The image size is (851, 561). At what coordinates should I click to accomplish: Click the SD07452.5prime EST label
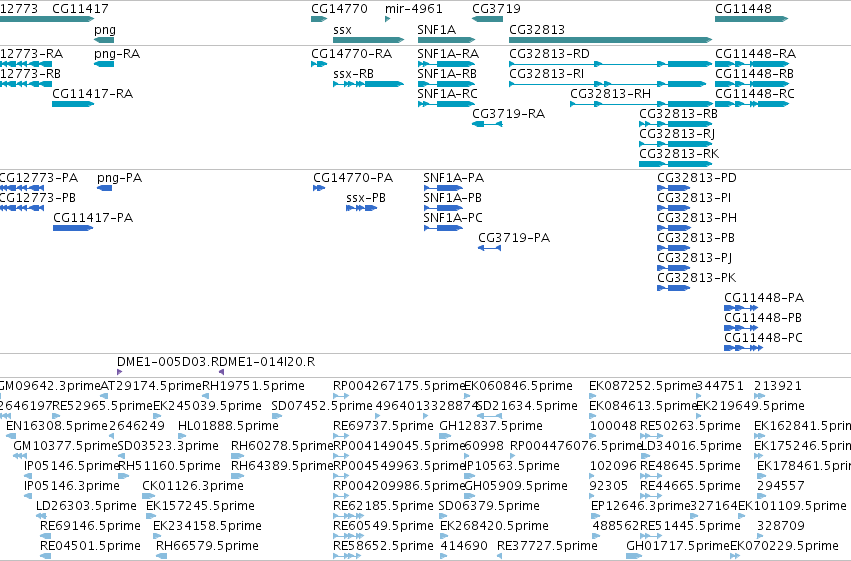(322, 406)
